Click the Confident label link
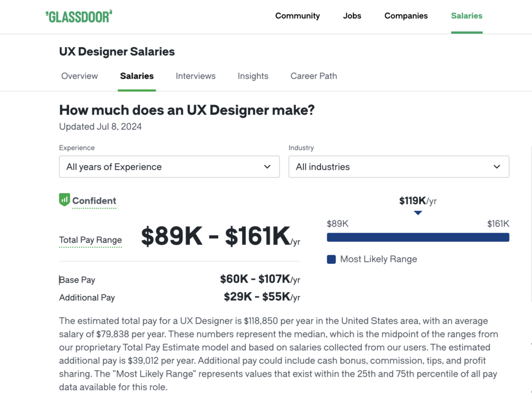Viewport: 532px width, 399px height. click(94, 201)
